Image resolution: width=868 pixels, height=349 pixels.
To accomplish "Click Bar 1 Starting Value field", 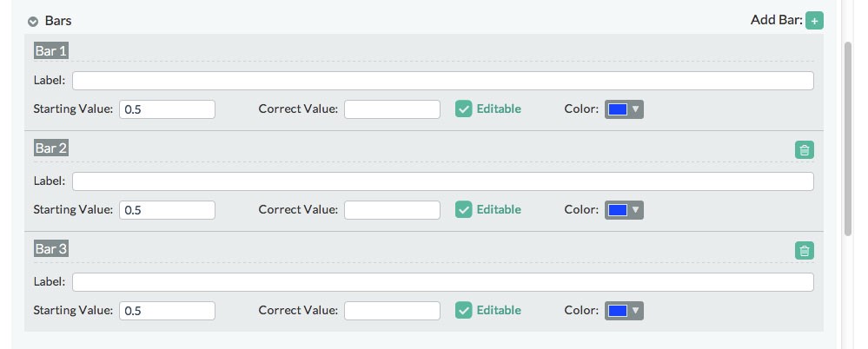I will pyautogui.click(x=167, y=109).
